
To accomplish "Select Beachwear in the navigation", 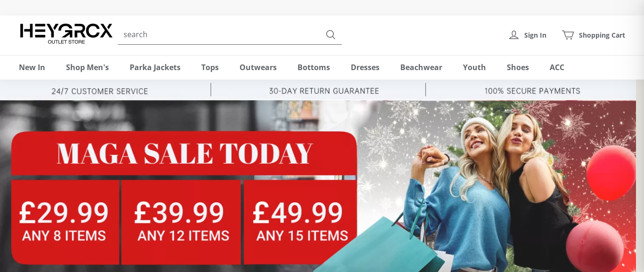I will pyautogui.click(x=421, y=67).
